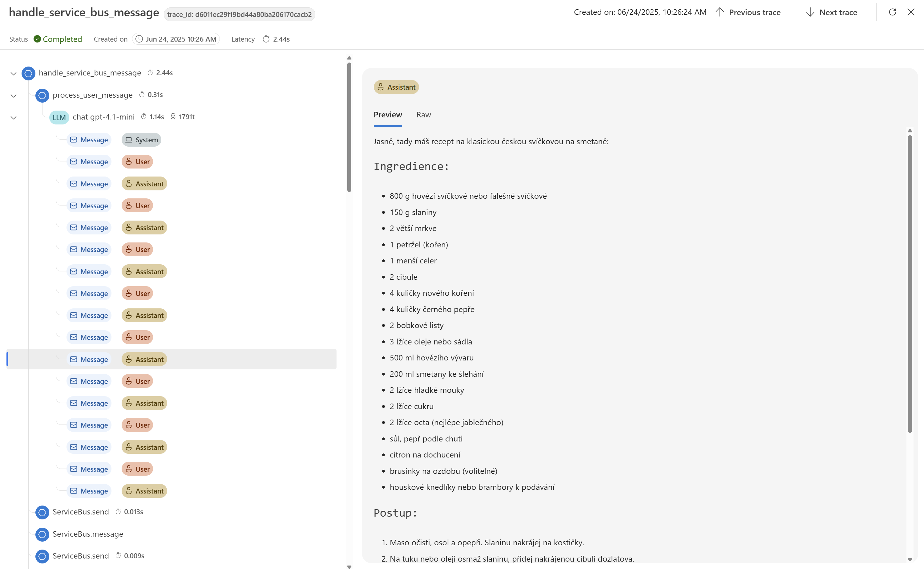Click the message preview vertical scrollbar

pyautogui.click(x=910, y=284)
